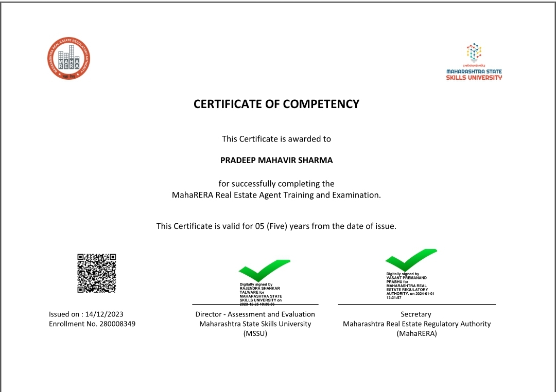Click the Enrollment No. 280008349 text
This screenshot has height=392, width=556.
(92, 324)
